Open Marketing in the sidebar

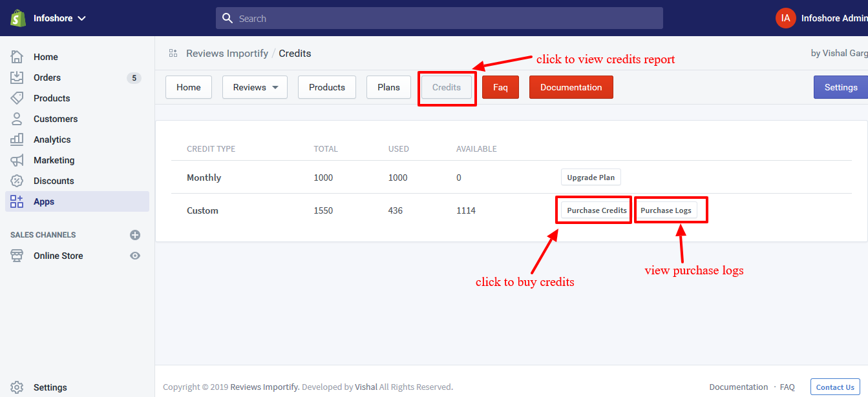[x=54, y=160]
